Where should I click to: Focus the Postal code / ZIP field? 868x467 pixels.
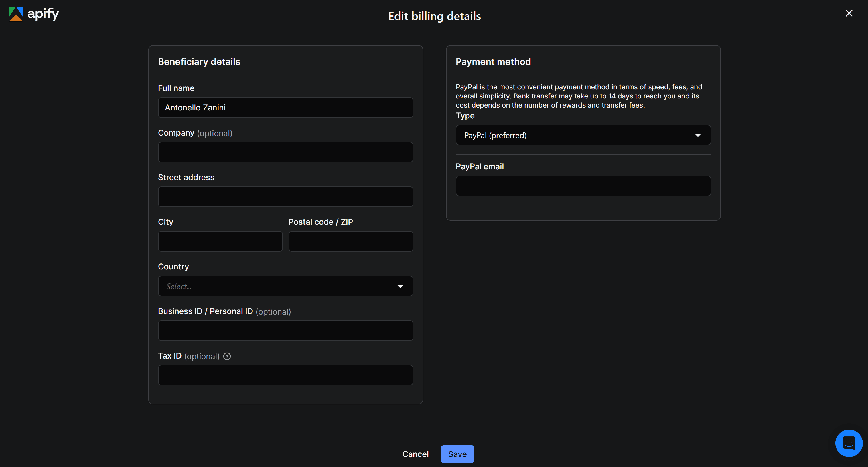tap(350, 241)
